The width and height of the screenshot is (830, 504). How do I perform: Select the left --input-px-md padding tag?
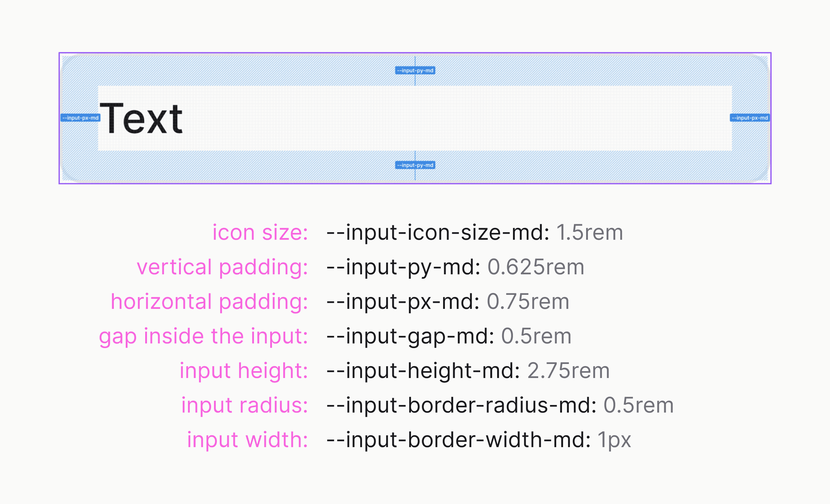click(80, 118)
